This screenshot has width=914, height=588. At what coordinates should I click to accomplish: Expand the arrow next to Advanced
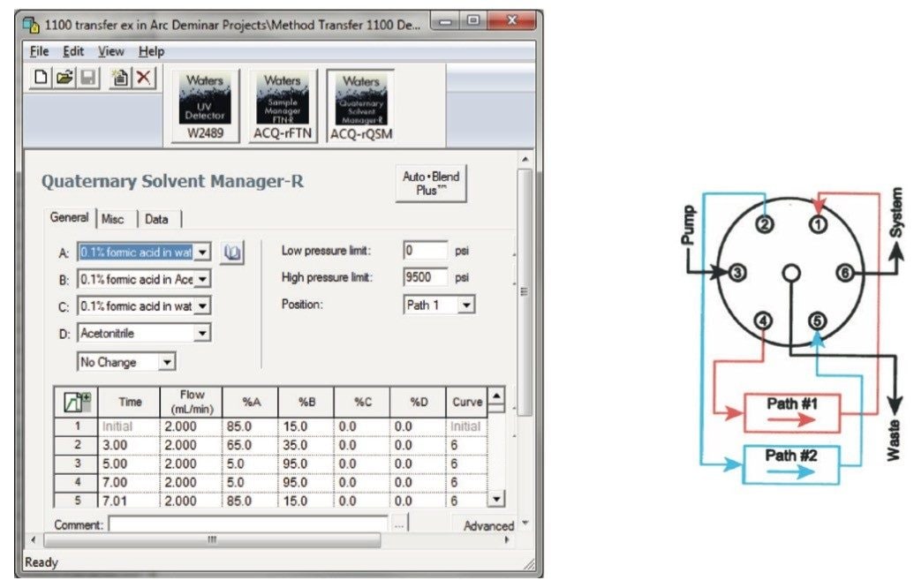525,523
